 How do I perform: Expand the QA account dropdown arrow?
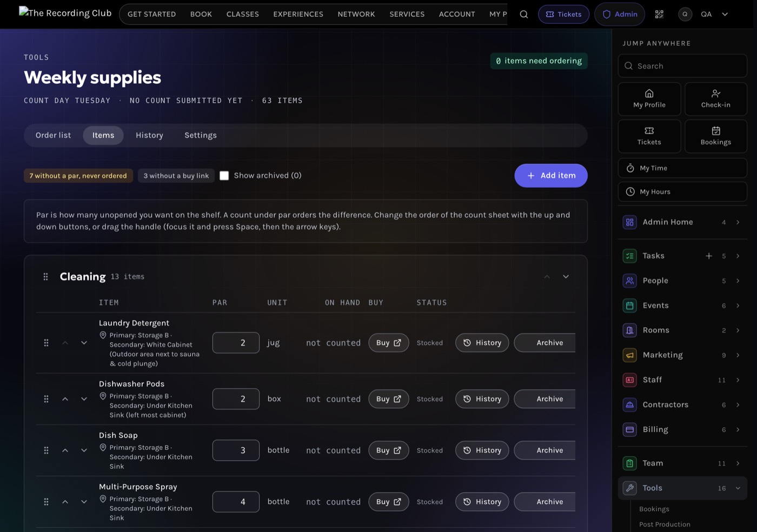tap(725, 15)
